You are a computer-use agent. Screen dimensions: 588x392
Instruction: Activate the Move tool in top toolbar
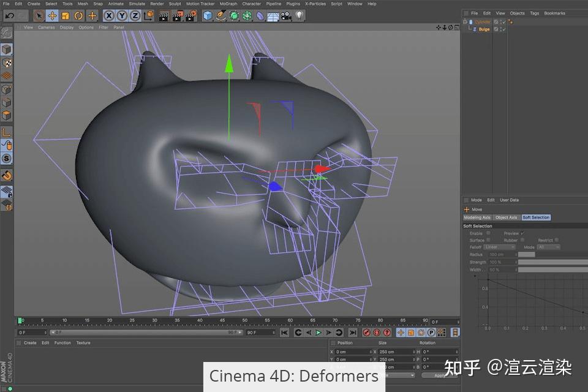52,16
